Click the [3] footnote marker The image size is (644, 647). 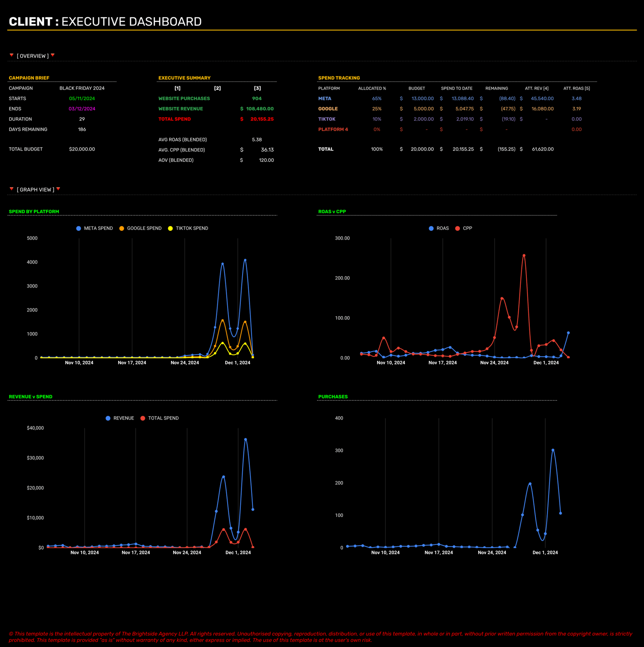tap(257, 88)
